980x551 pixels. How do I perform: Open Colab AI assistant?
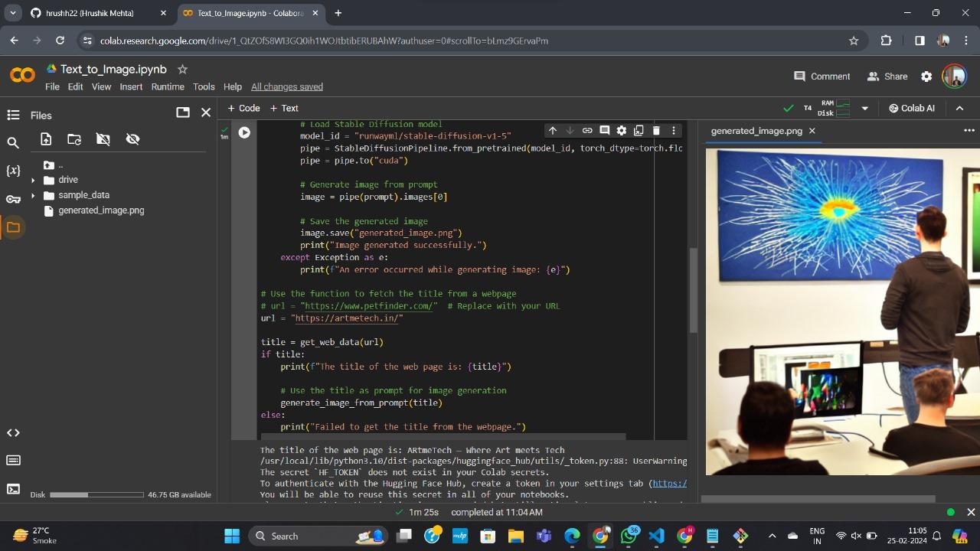(911, 108)
